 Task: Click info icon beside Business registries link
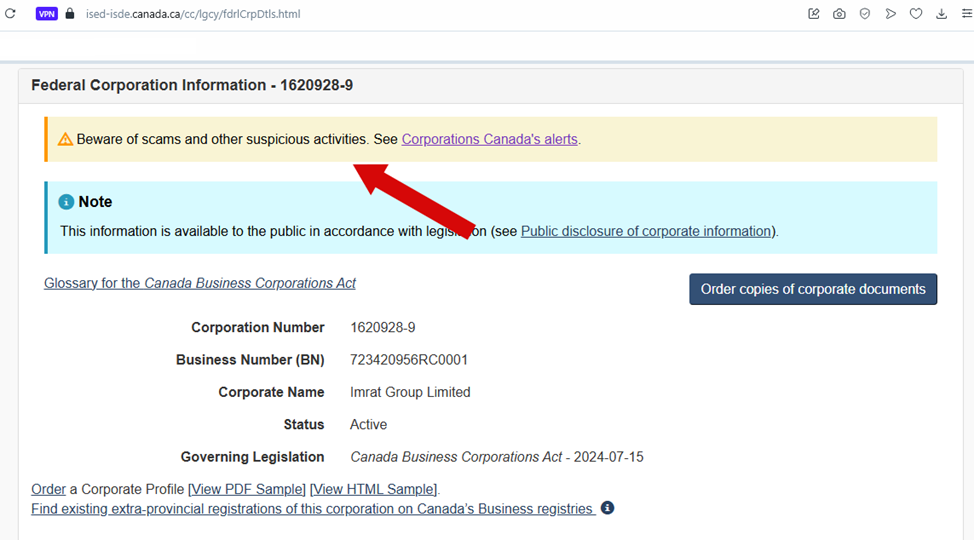[607, 508]
